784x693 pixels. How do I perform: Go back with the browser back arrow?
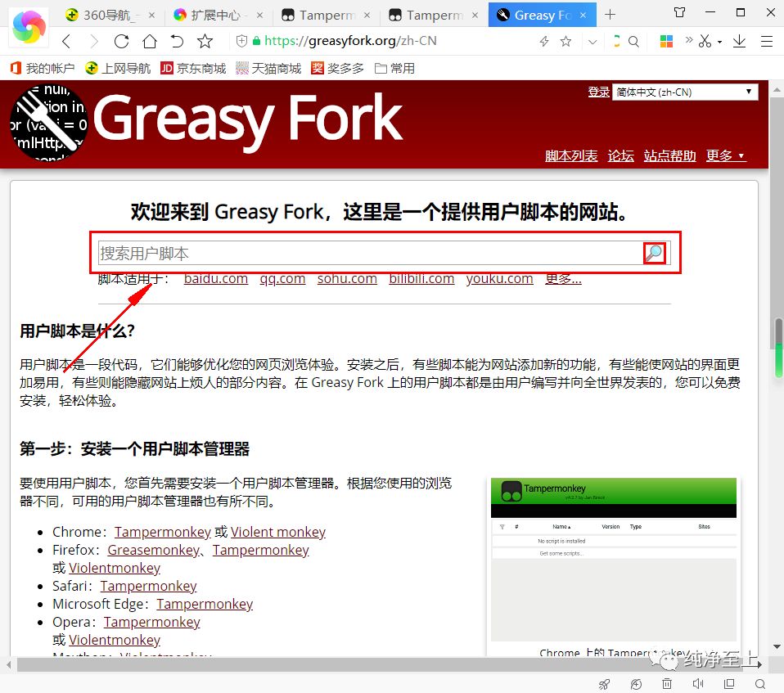pos(66,41)
